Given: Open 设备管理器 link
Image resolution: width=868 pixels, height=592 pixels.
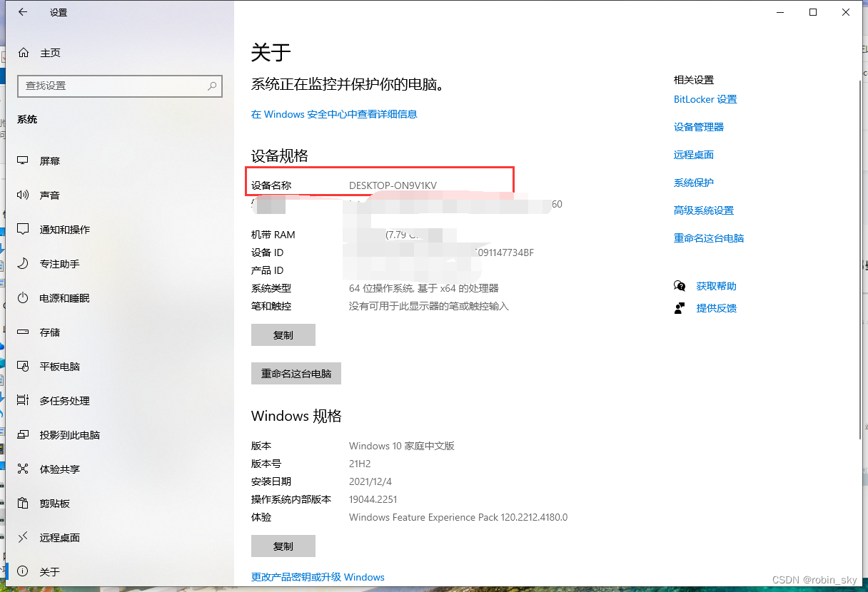Looking at the screenshot, I should coord(699,127).
